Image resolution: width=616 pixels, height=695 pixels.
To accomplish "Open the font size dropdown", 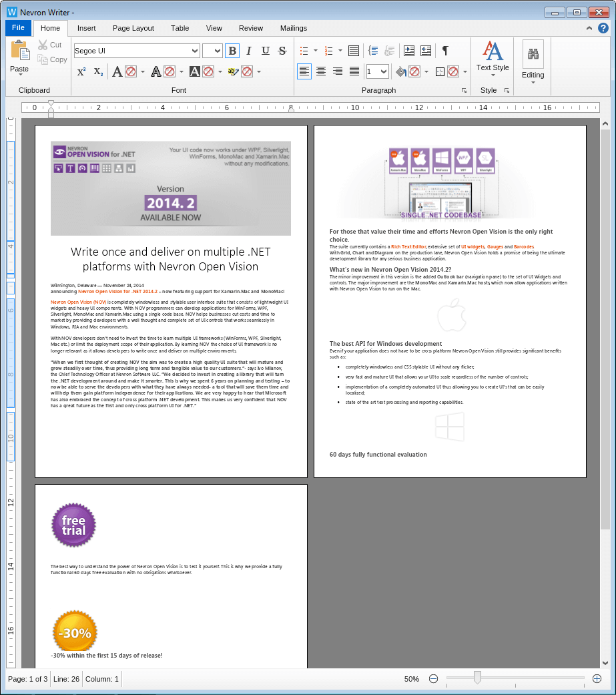I will click(214, 51).
